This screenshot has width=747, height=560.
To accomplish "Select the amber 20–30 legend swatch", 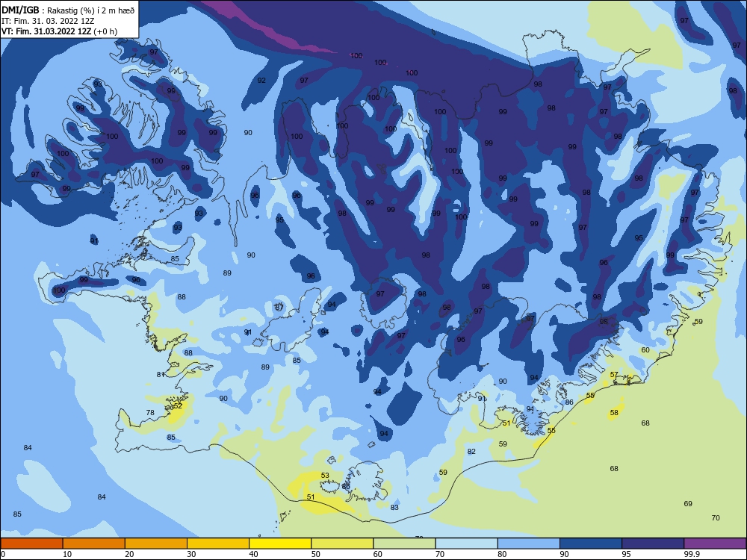I will click(156, 544).
